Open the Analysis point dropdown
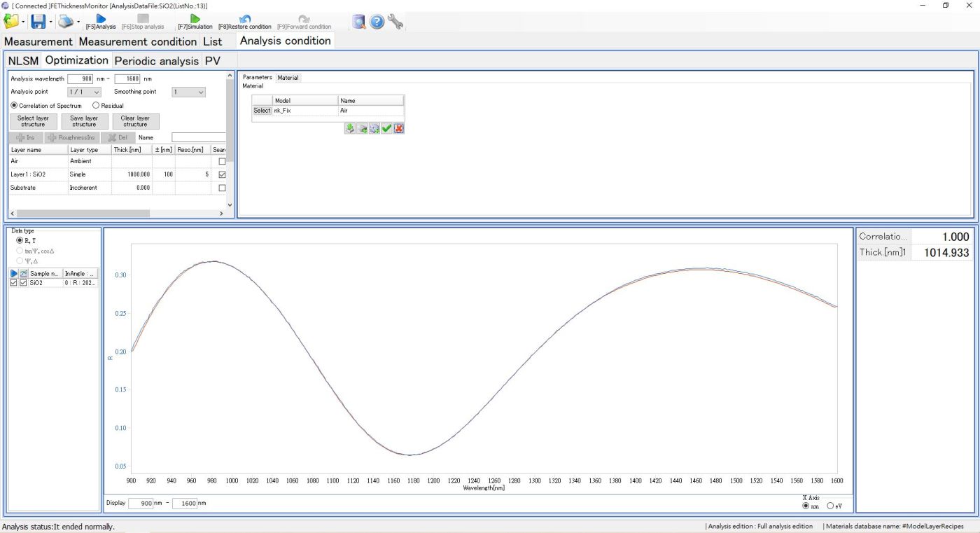Image resolution: width=980 pixels, height=533 pixels. 84,92
